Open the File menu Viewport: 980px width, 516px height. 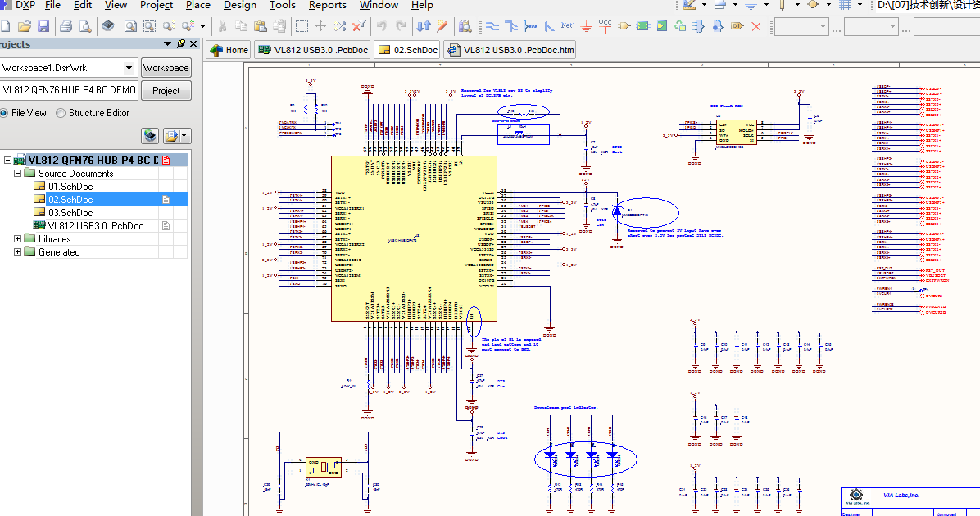tap(53, 5)
